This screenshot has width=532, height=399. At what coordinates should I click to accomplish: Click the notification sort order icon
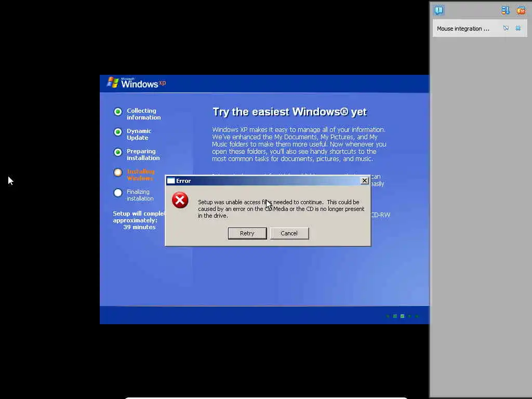coord(505,10)
